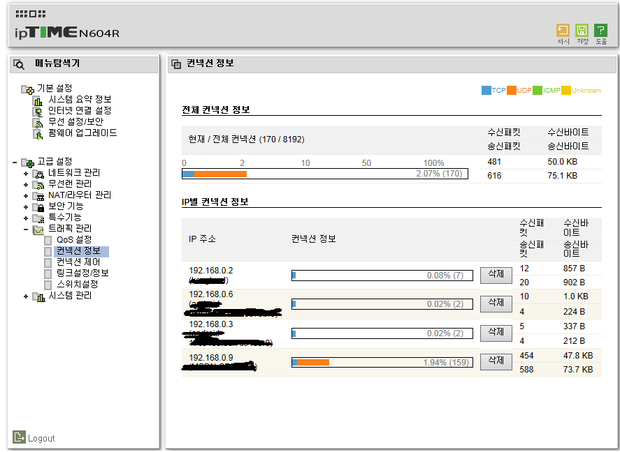Click the 시스템 관리 icon
This screenshot has width=620, height=452.
pos(38,297)
